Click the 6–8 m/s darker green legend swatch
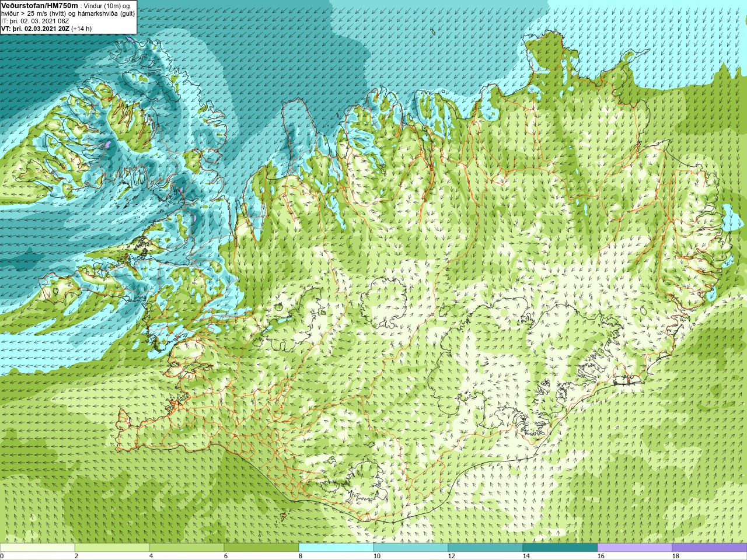The height and width of the screenshot is (560, 747). tap(261, 548)
